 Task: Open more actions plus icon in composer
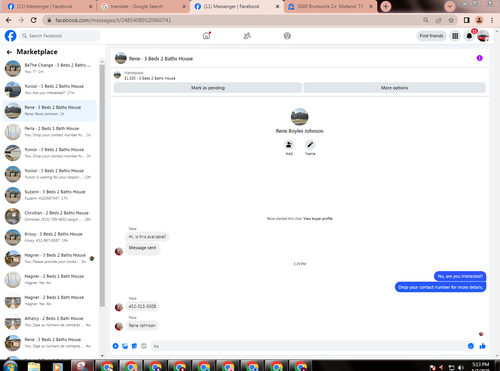(116, 346)
